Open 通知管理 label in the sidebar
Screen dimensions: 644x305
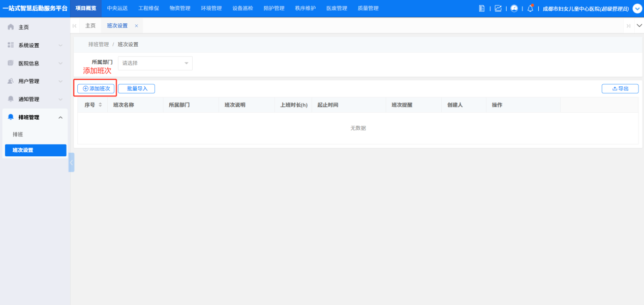[x=28, y=99]
